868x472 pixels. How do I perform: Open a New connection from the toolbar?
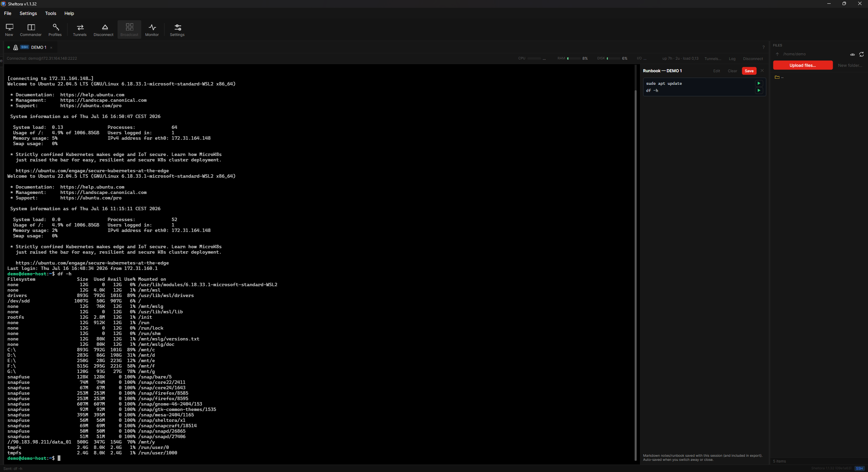[9, 29]
